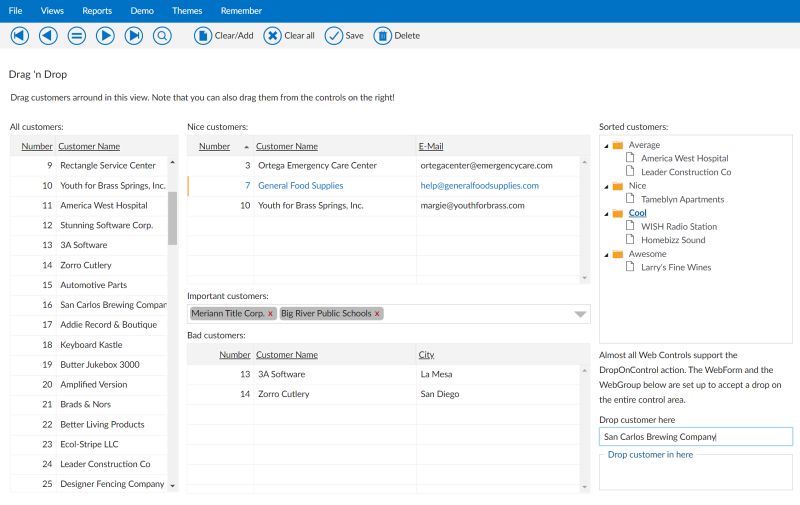Click document icon beside America West Hospital in tree

(x=630, y=158)
